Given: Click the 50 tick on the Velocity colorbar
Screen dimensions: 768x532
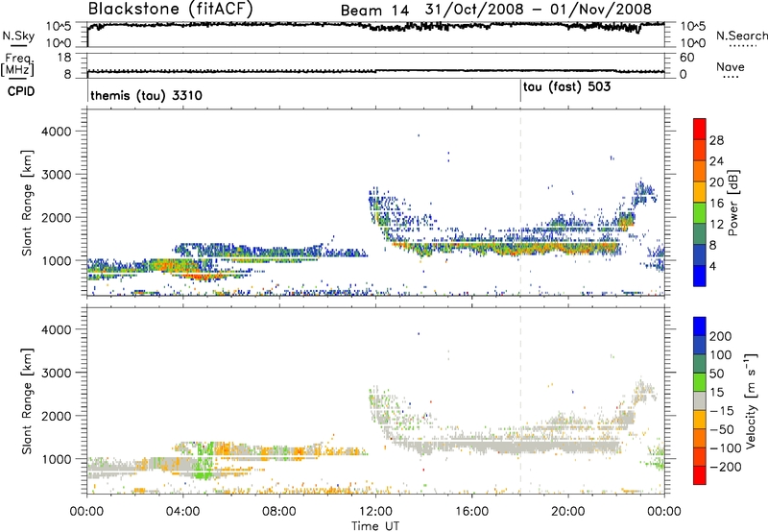Looking at the screenshot, I should pyautogui.click(x=716, y=374).
